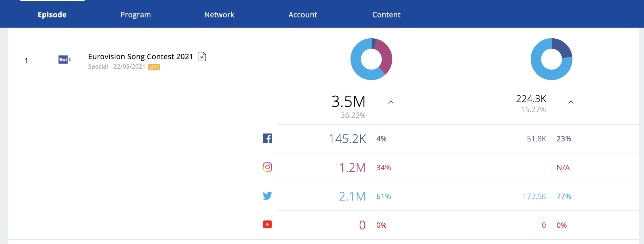Click the donut chart above 3.5M

371,59
